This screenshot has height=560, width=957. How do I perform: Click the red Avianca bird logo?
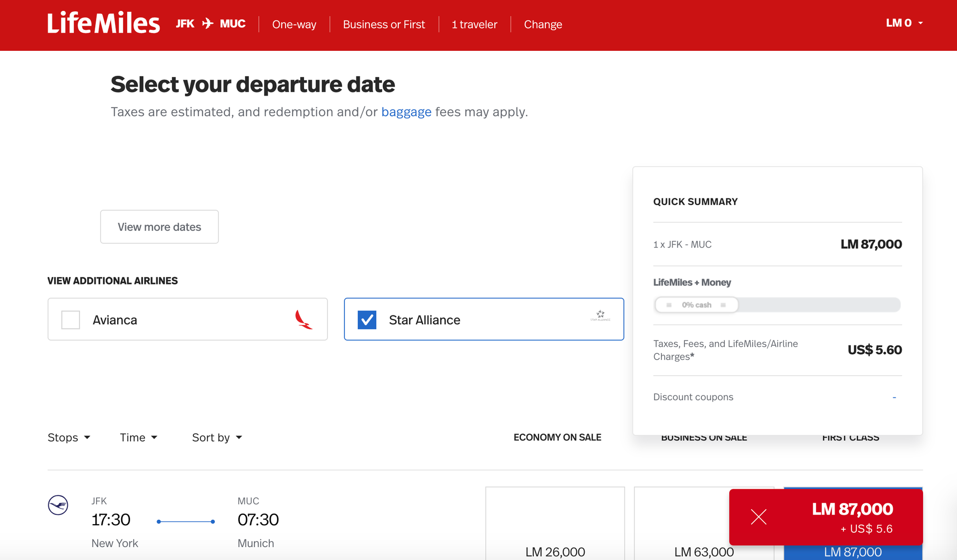coord(304,319)
